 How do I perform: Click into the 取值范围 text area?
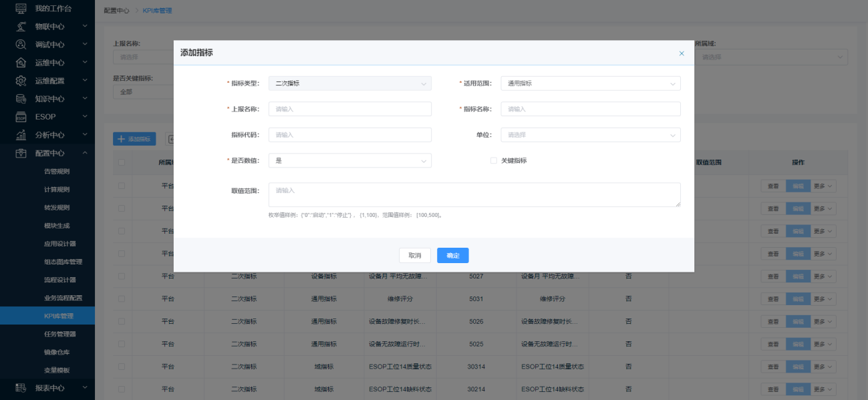coord(474,195)
